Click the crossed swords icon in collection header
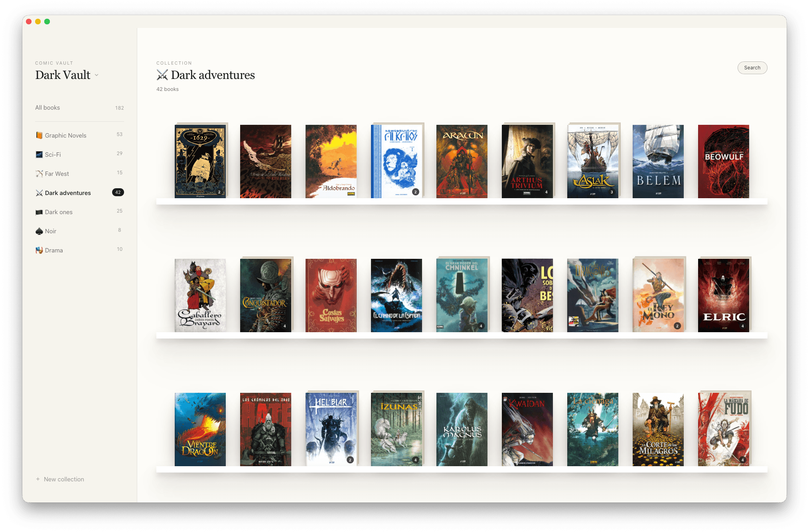 pos(162,75)
